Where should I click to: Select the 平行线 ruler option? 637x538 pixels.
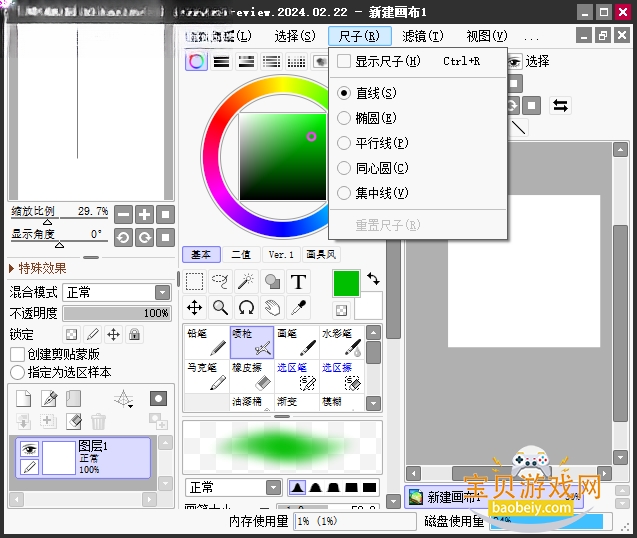[344, 143]
